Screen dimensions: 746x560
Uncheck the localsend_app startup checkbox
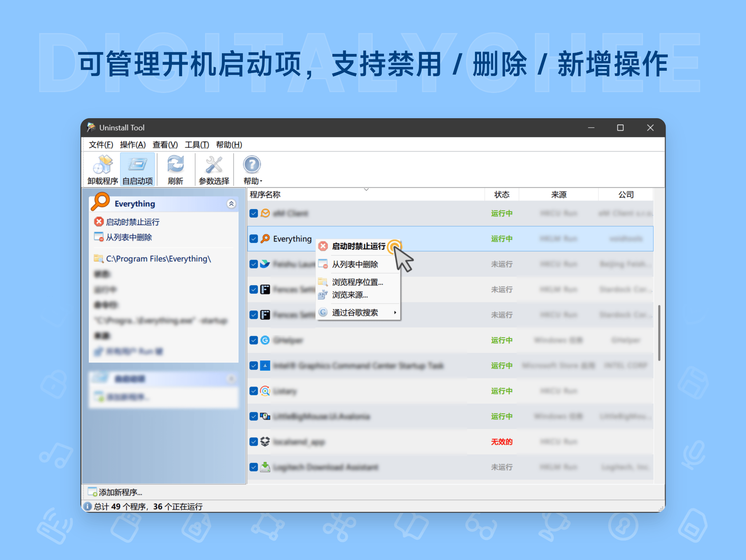[253, 441]
